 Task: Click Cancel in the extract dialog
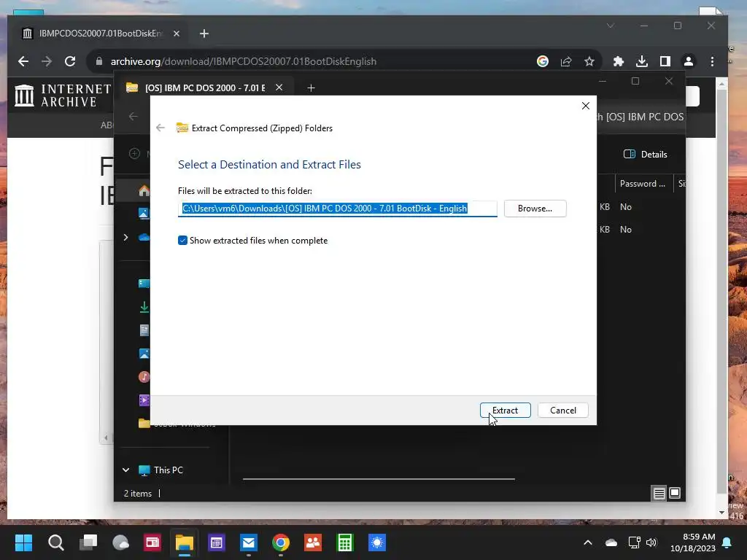coord(562,410)
